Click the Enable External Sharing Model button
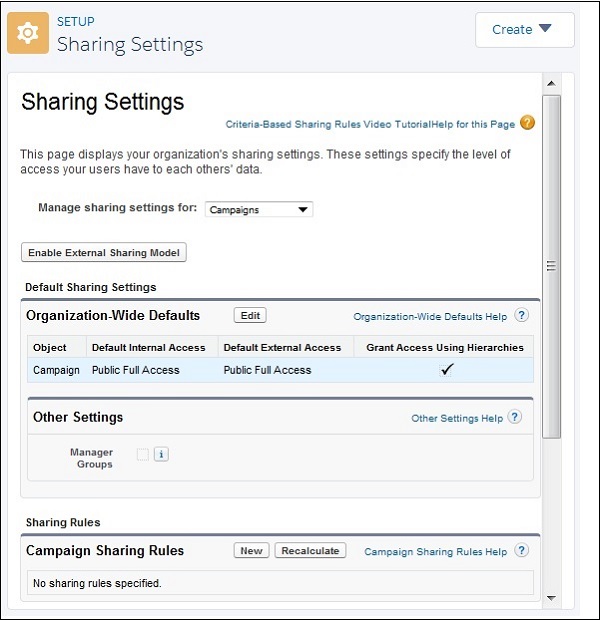600x620 pixels. click(104, 252)
